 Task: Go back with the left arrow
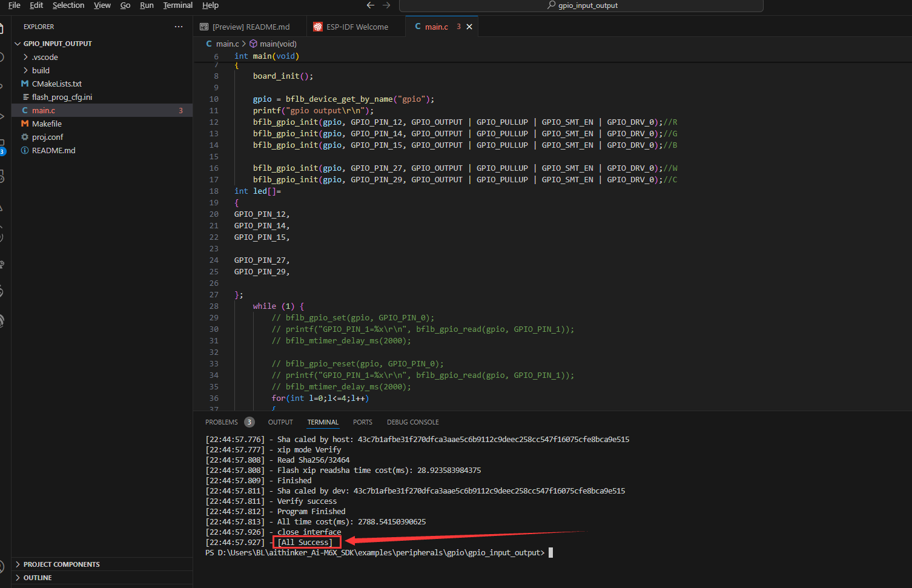click(x=371, y=5)
